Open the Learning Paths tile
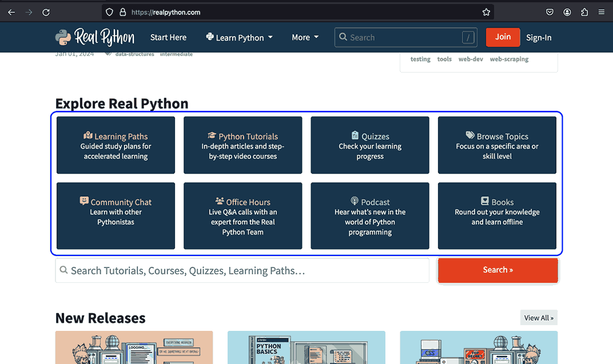Image resolution: width=613 pixels, height=364 pixels. pos(116,145)
